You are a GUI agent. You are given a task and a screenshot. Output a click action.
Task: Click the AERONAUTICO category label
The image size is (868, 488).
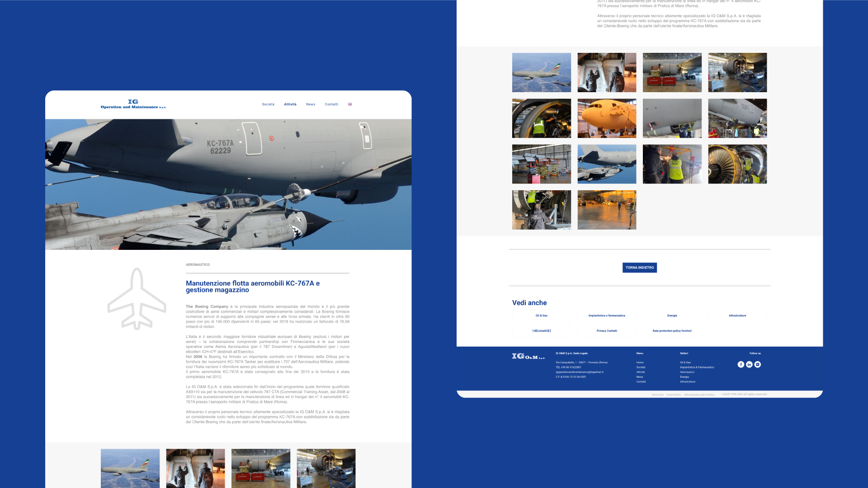198,265
